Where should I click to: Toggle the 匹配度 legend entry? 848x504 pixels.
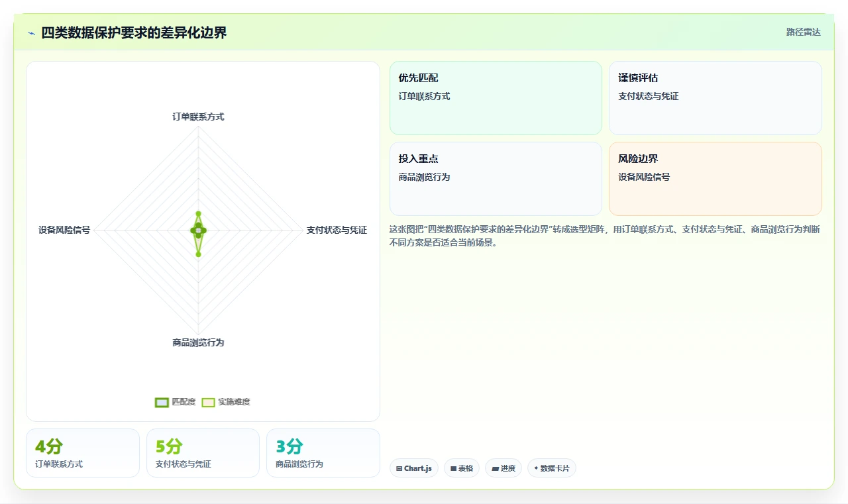pos(175,402)
